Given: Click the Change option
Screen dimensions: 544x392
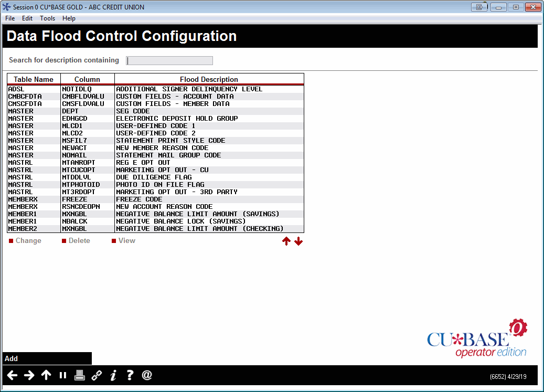Looking at the screenshot, I should click(x=25, y=241).
